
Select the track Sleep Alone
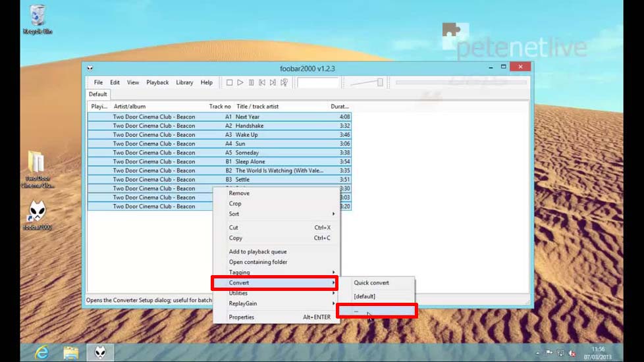click(219, 162)
